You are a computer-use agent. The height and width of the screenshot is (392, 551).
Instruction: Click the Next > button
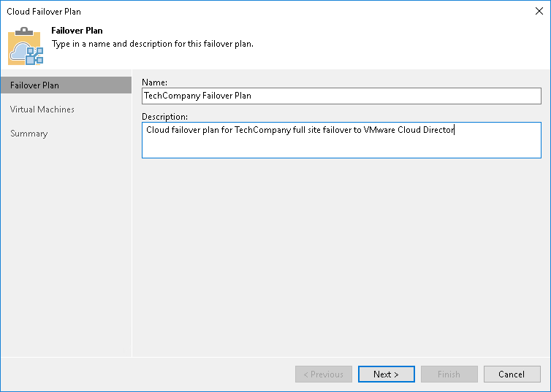click(x=386, y=374)
